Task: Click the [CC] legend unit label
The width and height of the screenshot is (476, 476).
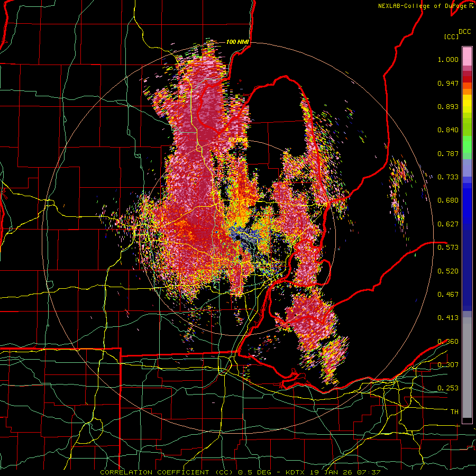Action: [x=452, y=36]
